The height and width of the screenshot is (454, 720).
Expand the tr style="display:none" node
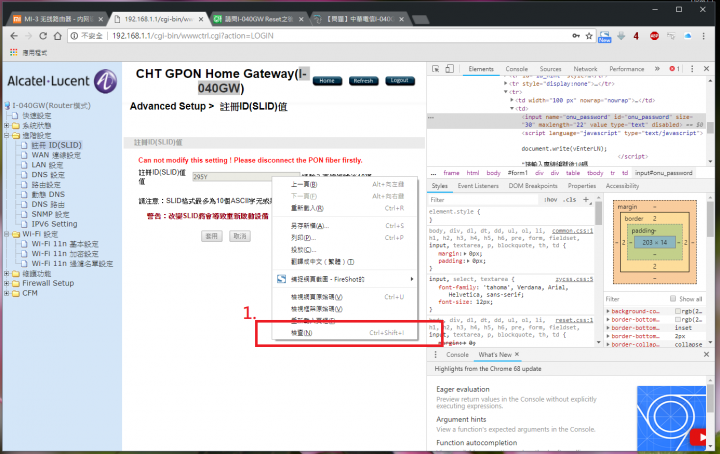[x=506, y=84]
